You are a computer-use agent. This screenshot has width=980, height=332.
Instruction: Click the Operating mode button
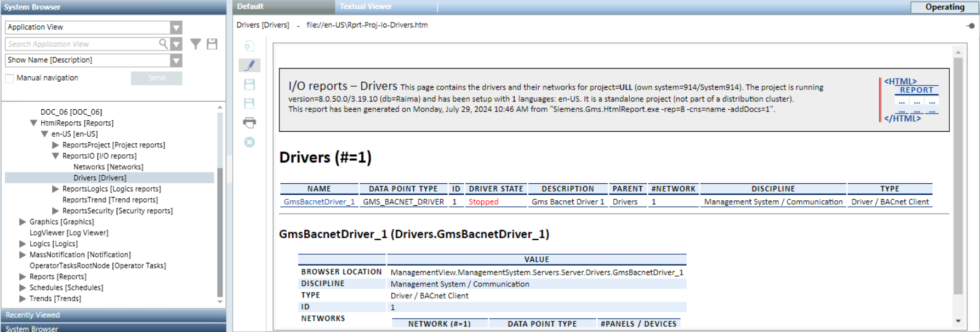point(944,7)
